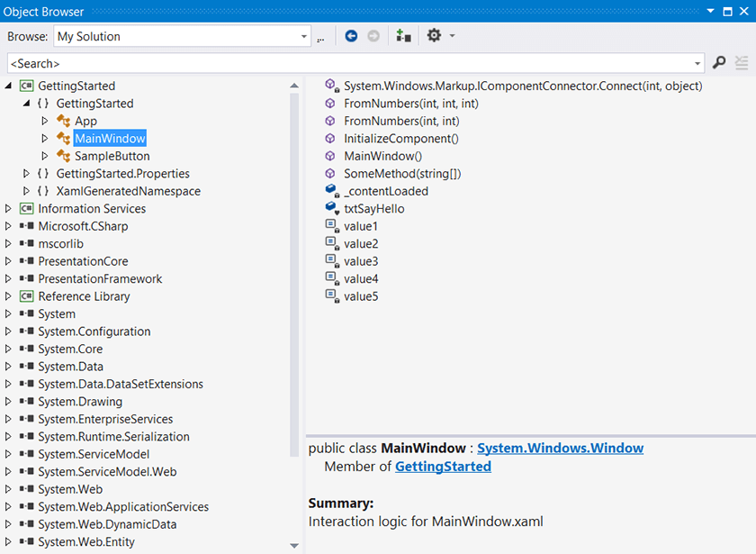Collapse the GettingStarted project node
This screenshot has height=554, width=756.
8,86
